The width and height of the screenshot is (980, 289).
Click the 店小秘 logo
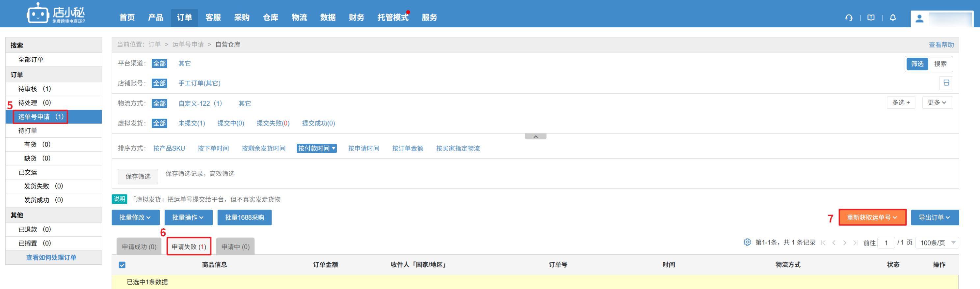point(56,14)
